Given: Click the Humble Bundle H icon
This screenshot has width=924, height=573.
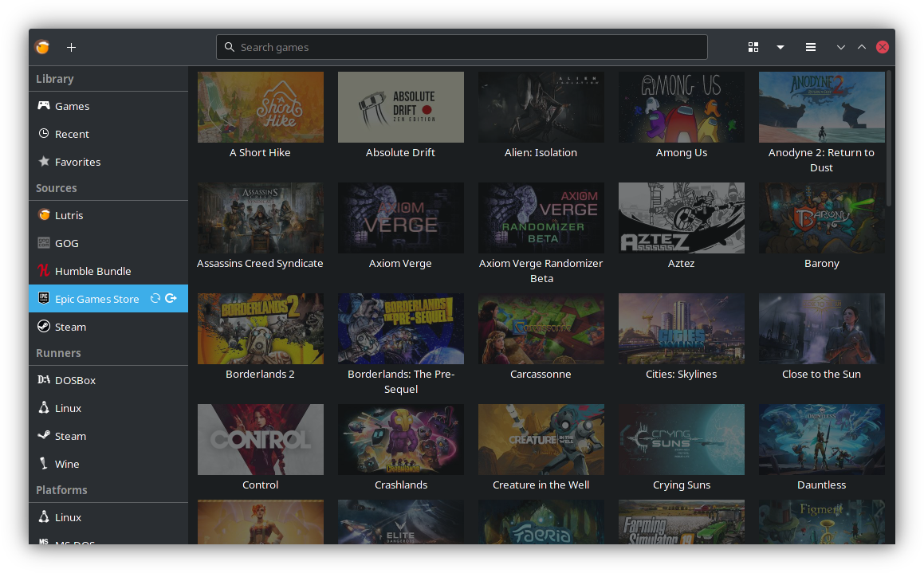Looking at the screenshot, I should coord(44,270).
